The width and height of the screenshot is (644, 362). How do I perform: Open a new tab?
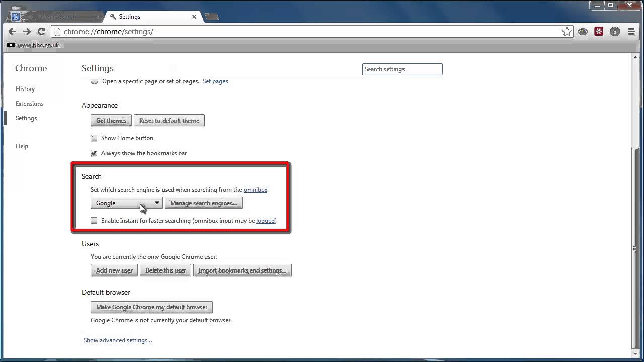click(212, 17)
